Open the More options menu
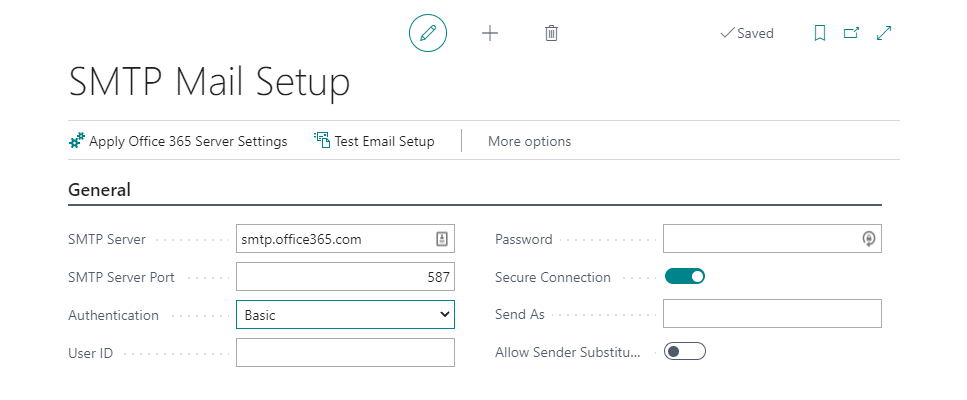 pyautogui.click(x=529, y=141)
